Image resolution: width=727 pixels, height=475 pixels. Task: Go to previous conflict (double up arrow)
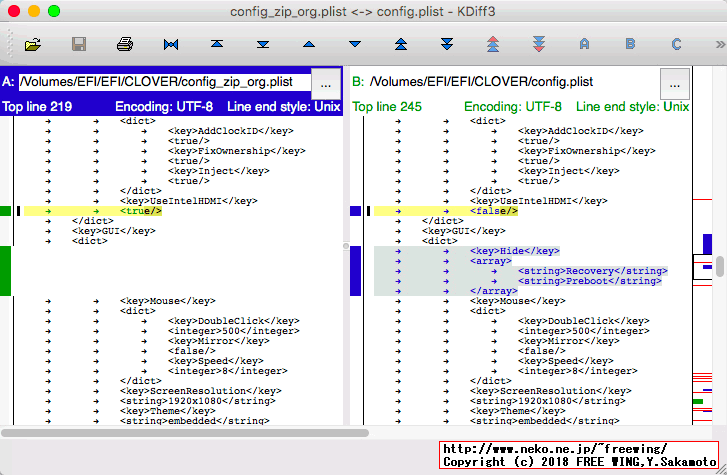pyautogui.click(x=401, y=44)
